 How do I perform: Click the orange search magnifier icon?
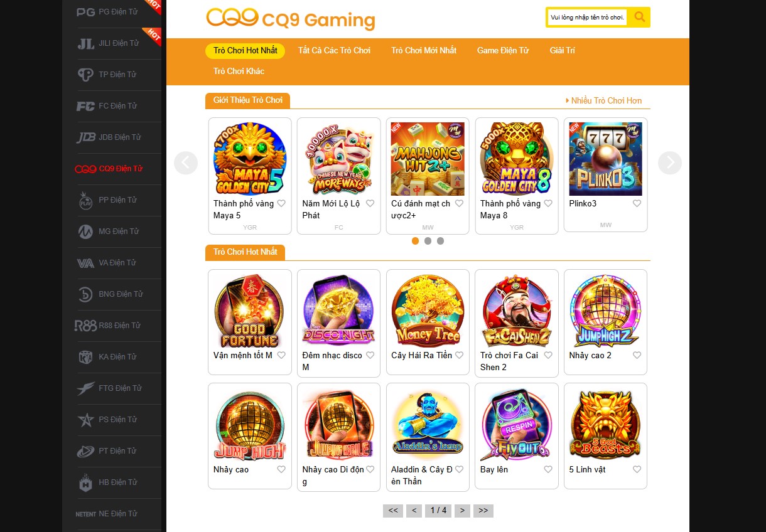639,17
